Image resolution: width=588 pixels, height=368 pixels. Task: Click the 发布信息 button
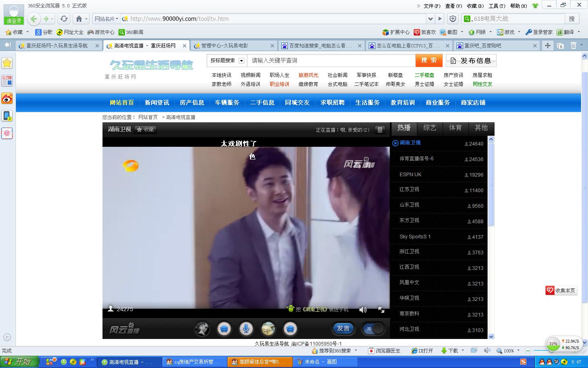coord(471,61)
